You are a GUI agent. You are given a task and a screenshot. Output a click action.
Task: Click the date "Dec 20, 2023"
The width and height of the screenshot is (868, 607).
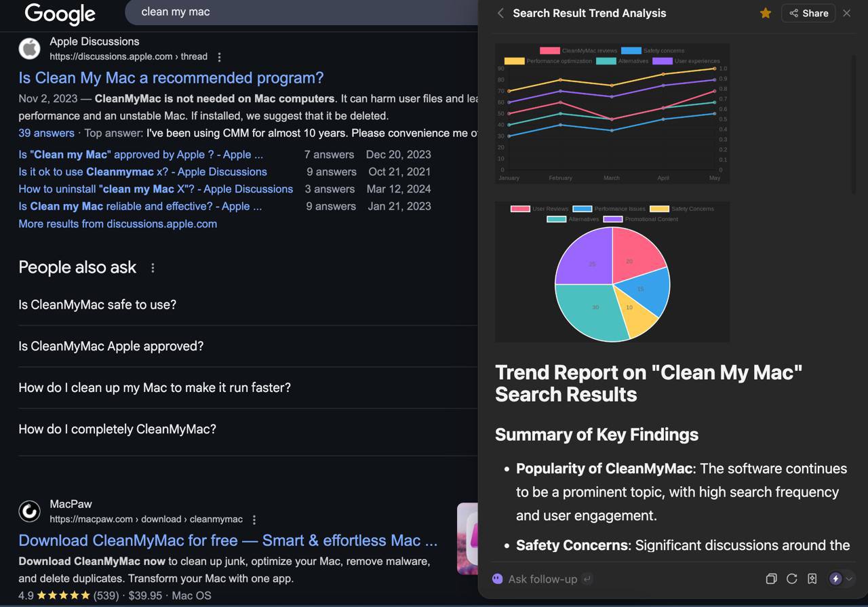coord(399,155)
